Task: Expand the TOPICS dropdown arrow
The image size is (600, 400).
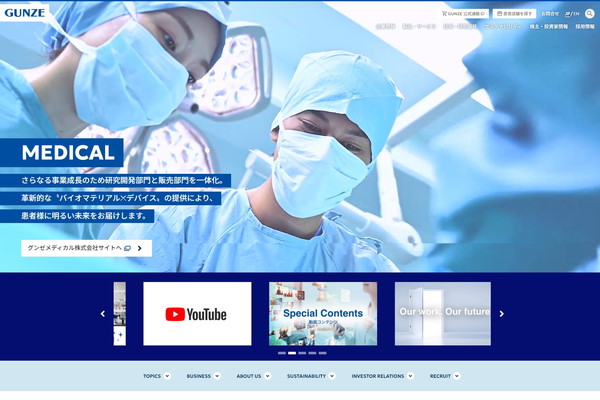Action: (x=167, y=376)
